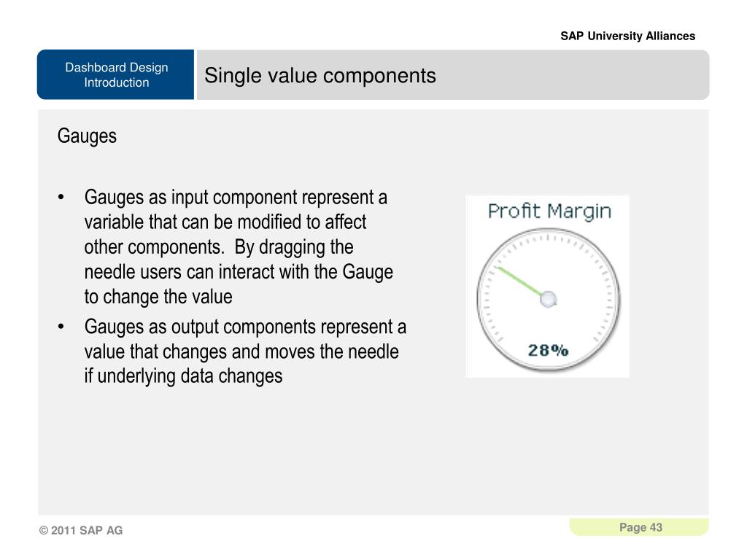Click the text 'to change the value'

[x=158, y=297]
